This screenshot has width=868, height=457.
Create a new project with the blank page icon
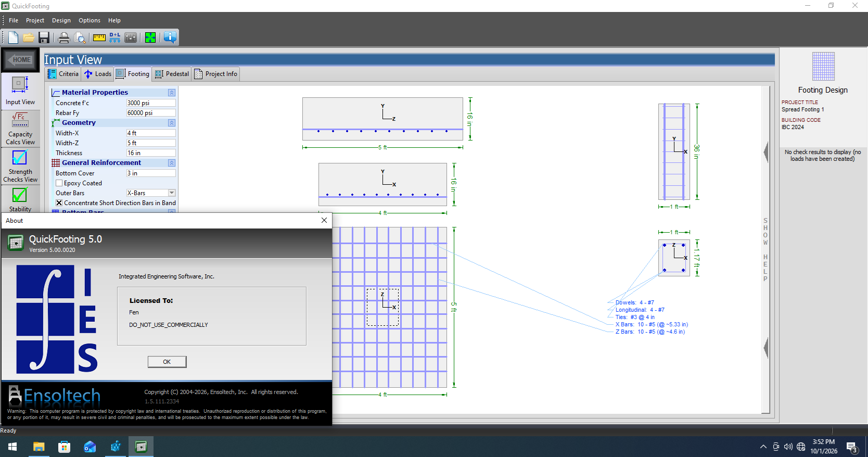click(x=13, y=37)
